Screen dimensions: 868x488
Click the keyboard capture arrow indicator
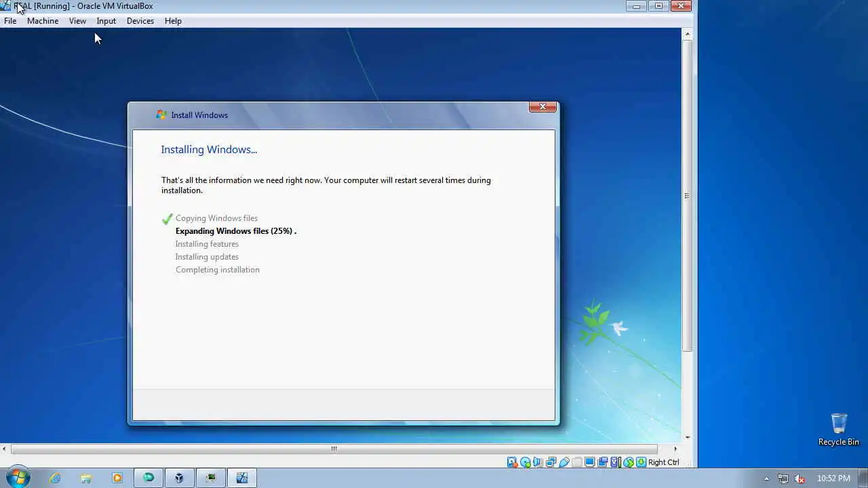pos(642,462)
